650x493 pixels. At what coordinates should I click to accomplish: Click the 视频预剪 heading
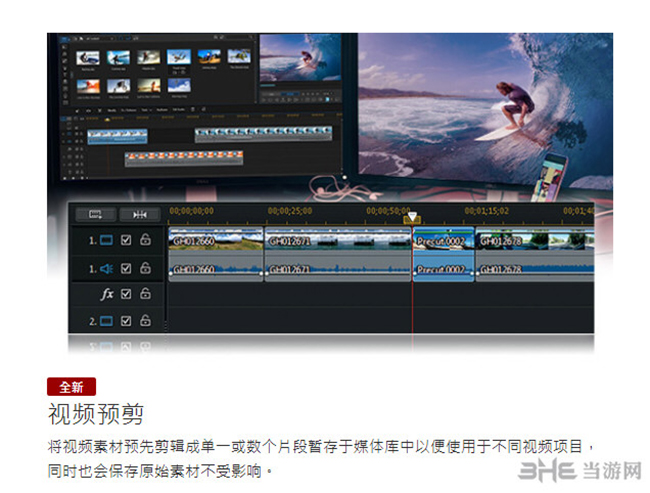96,414
